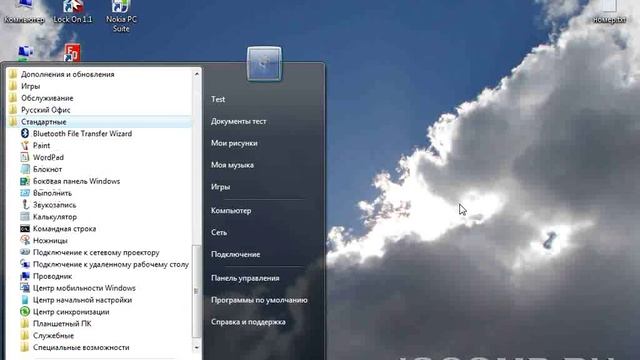Select the Lock On 1.1 desktop icon
This screenshot has width=640, height=360.
point(73,6)
